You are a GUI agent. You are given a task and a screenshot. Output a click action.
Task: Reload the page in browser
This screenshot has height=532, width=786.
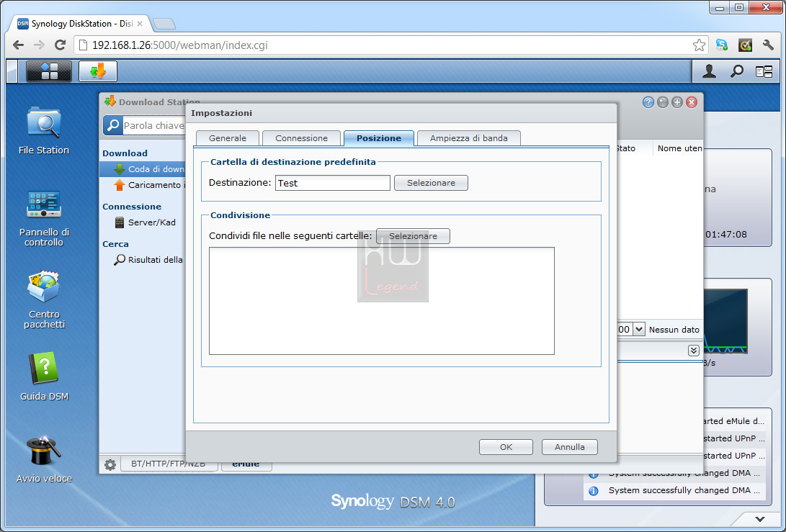(x=60, y=45)
